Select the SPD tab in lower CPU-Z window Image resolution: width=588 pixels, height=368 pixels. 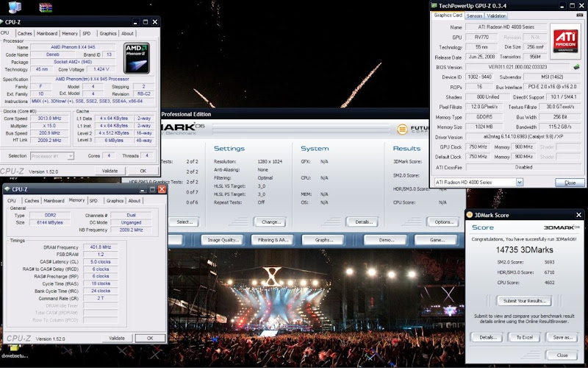coord(93,200)
